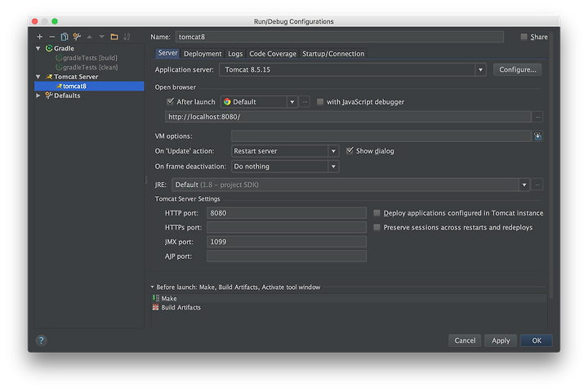
Task: Move configuration up with the arrow icon
Action: tap(89, 37)
